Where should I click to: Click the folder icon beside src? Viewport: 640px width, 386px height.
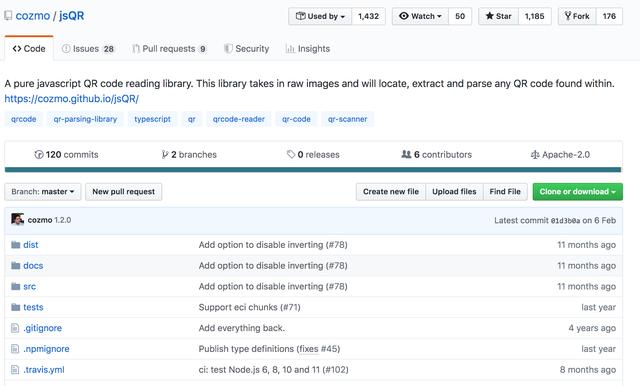pos(16,286)
